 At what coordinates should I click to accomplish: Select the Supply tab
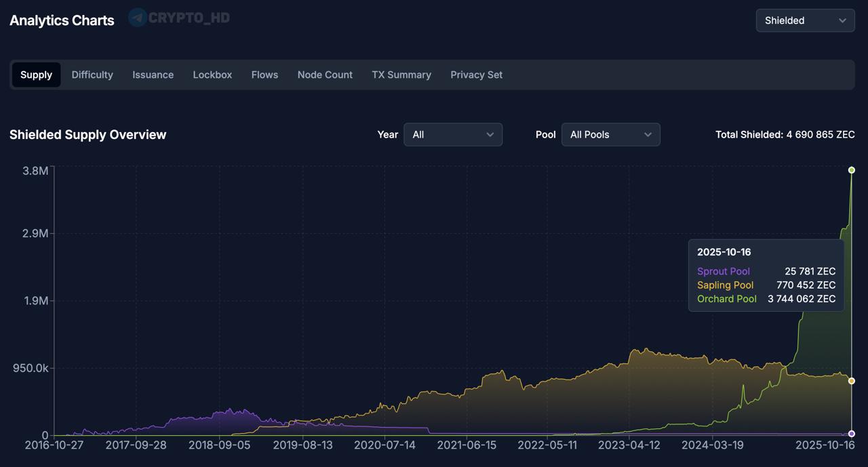point(36,75)
